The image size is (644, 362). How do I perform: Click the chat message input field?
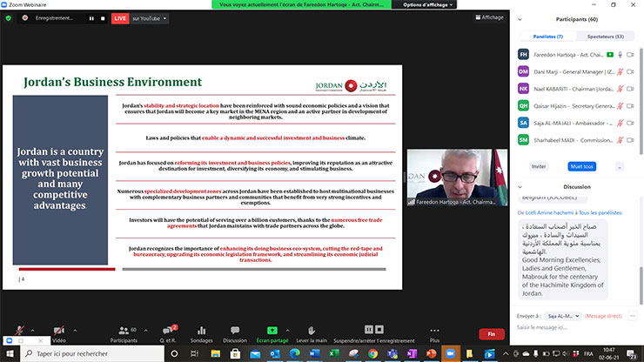tap(575, 327)
